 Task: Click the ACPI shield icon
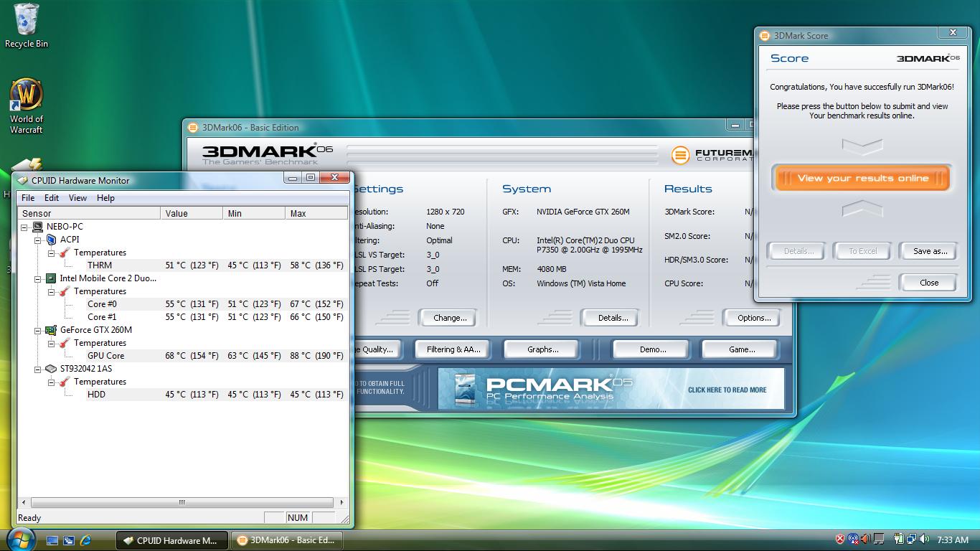tap(51, 240)
